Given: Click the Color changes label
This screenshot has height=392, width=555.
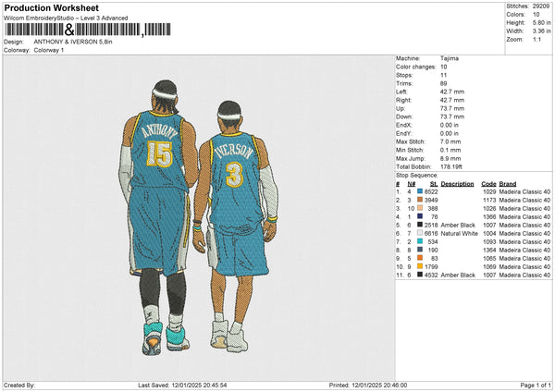Looking at the screenshot, I should click(x=416, y=67).
